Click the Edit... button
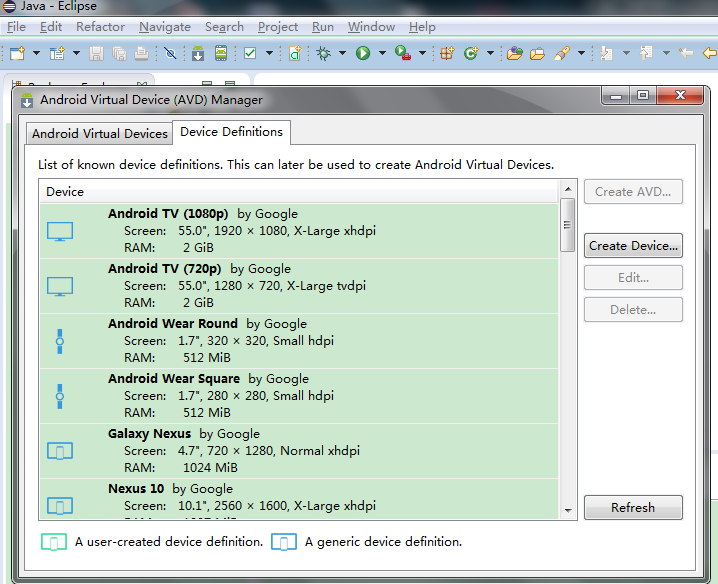Image resolution: width=718 pixels, height=584 pixels. click(x=633, y=278)
